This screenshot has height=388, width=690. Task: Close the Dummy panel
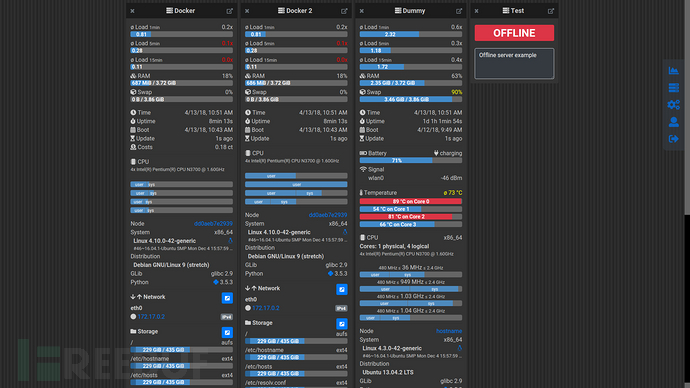click(362, 11)
